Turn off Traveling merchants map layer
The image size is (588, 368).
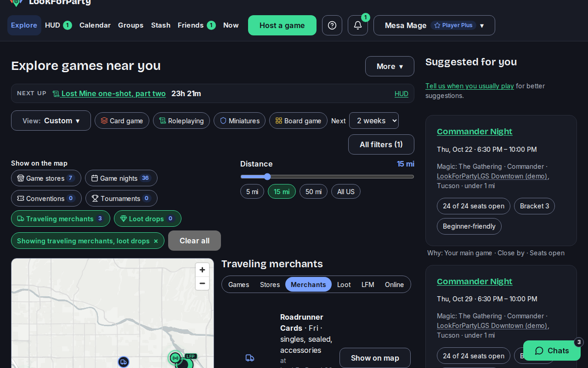[61, 218]
